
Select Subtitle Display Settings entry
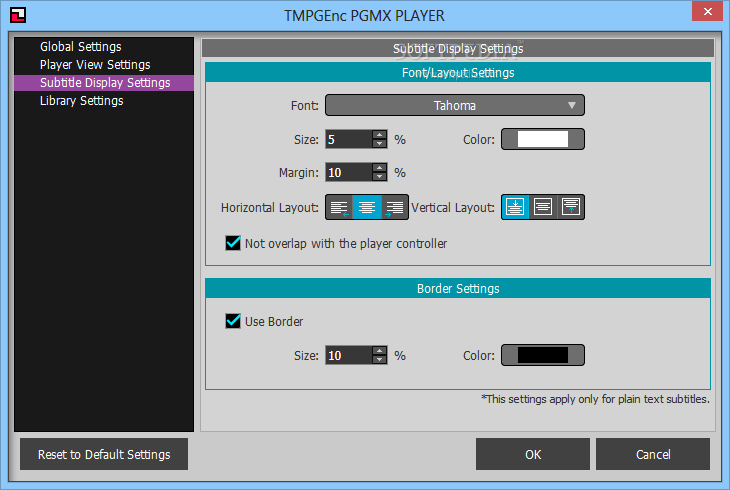coord(104,82)
